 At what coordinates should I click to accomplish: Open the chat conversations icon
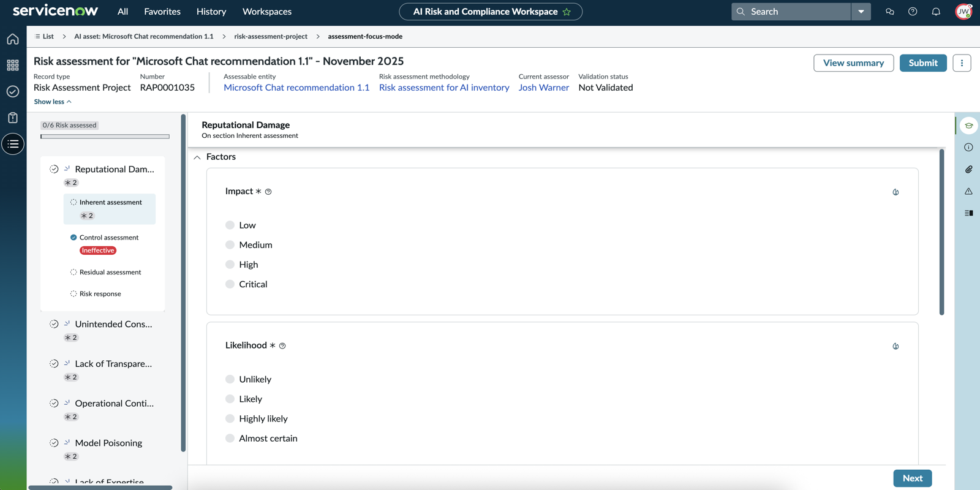[x=890, y=12]
